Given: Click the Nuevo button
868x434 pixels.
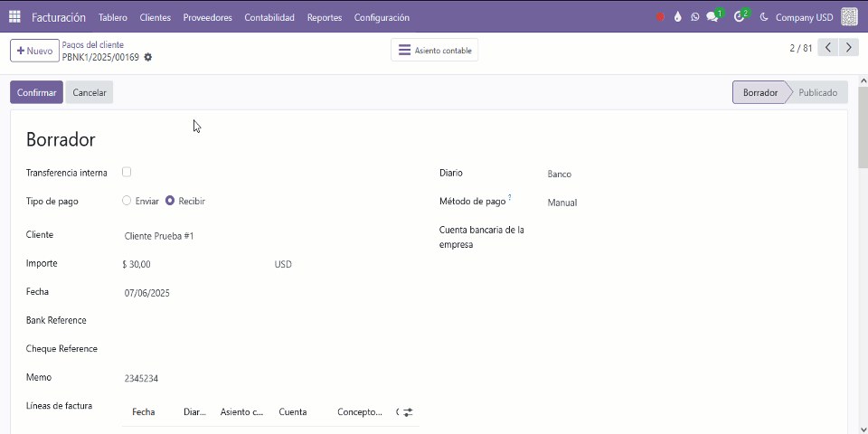Looking at the screenshot, I should pos(34,51).
